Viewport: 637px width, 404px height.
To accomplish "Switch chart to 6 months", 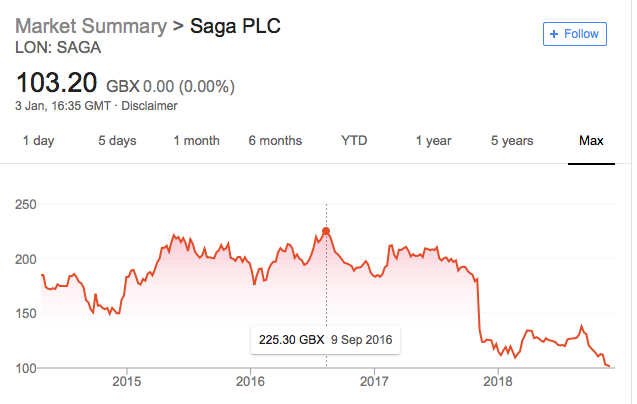I will 275,141.
